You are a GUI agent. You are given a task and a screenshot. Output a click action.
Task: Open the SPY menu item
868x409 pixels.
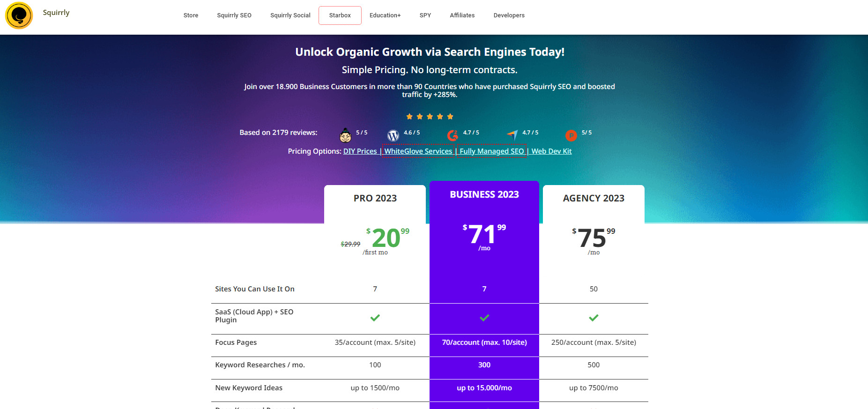click(x=425, y=15)
